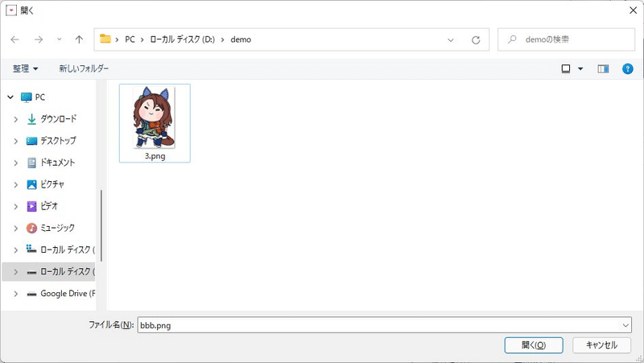Click the 3.png file name label
The image size is (644, 363).
pyautogui.click(x=155, y=156)
